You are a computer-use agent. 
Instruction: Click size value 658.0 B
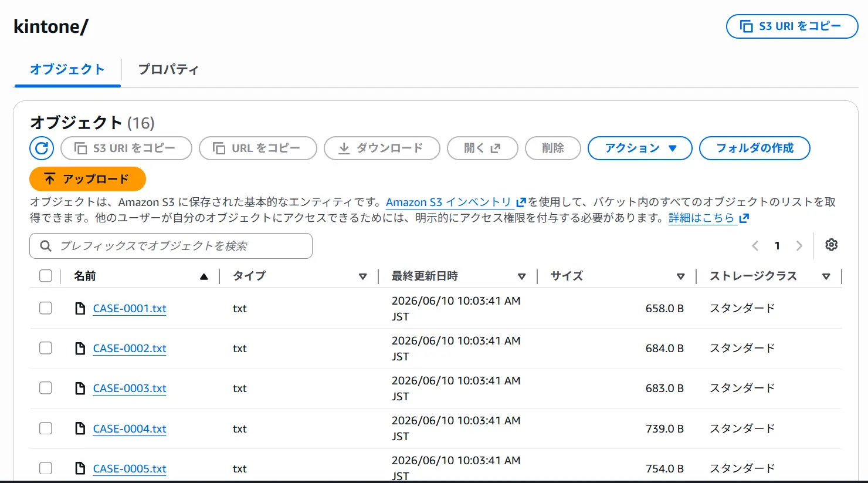point(664,309)
